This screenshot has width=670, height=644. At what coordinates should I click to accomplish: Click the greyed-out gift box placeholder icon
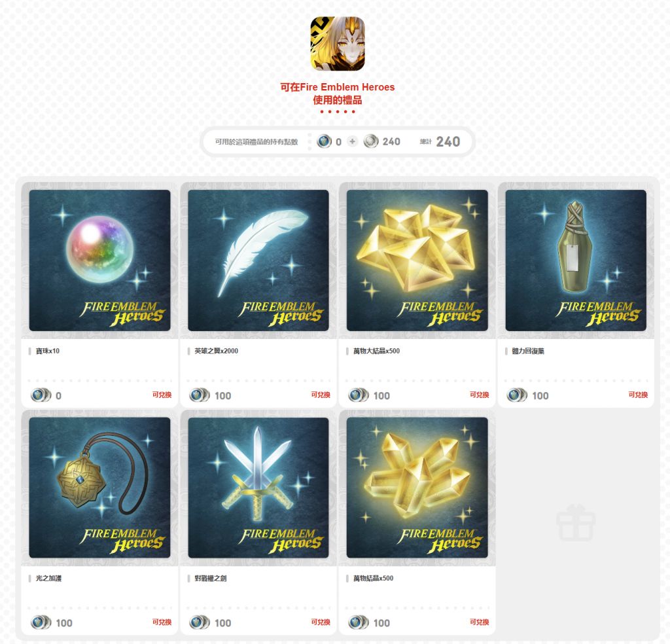point(576,522)
